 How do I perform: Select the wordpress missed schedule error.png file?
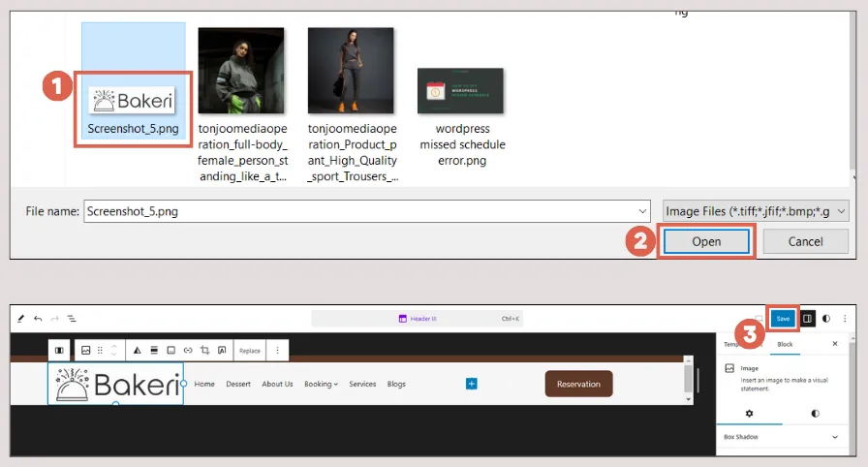click(x=460, y=91)
